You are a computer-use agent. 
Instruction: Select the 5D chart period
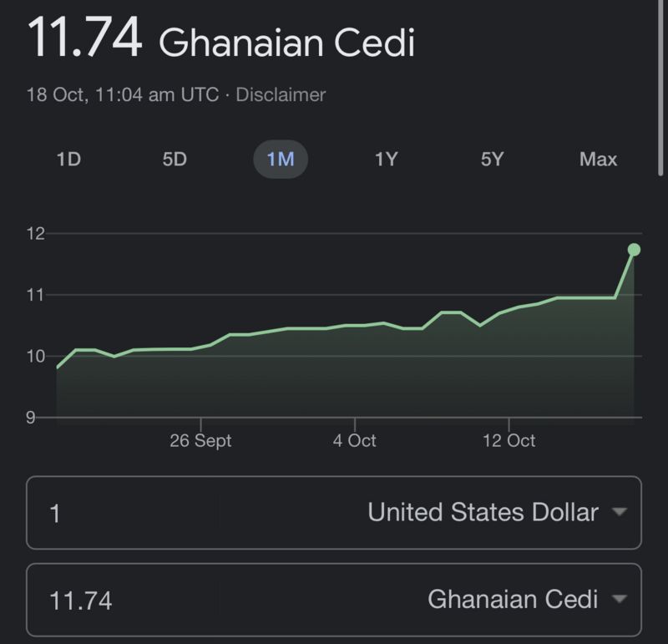[175, 159]
